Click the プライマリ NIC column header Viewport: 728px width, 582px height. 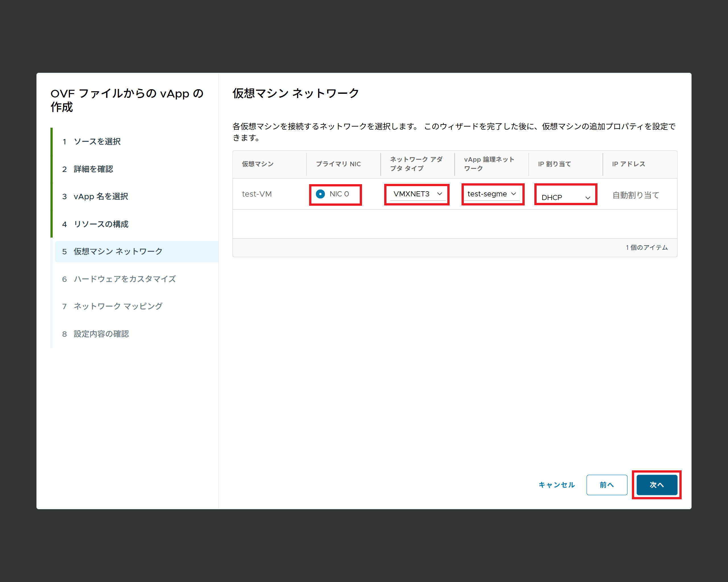coord(338,164)
